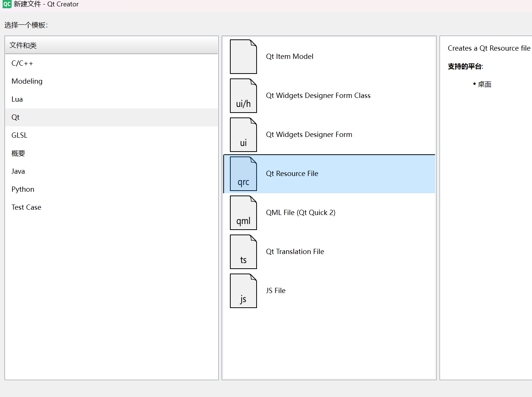Image resolution: width=532 pixels, height=397 pixels.
Task: Pick Qt Widgets Designer Form Class label
Action: (318, 96)
